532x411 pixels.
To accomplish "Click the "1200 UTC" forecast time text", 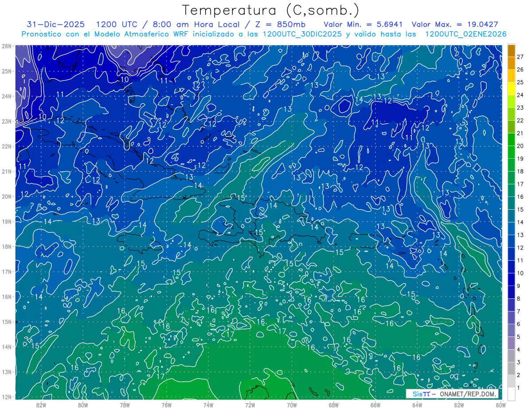I will (x=117, y=24).
